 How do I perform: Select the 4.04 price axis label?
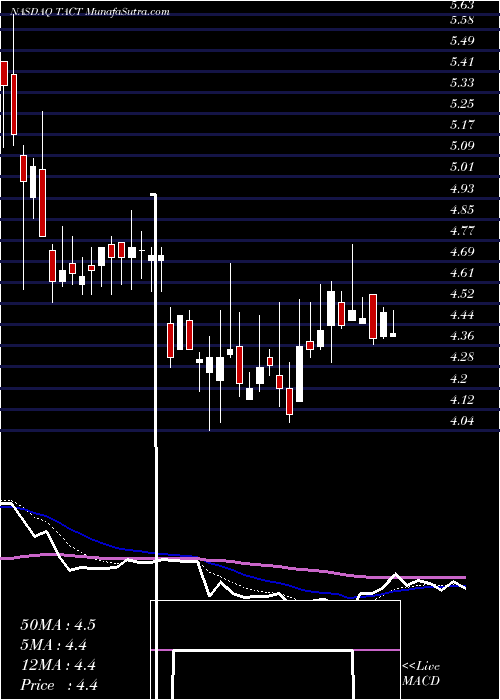tap(462, 421)
